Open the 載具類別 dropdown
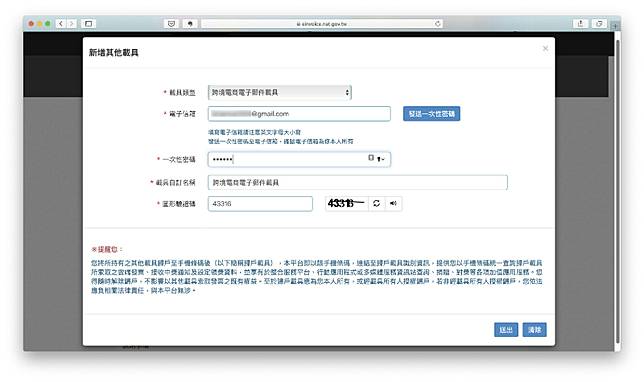This screenshot has width=644, height=382. (x=280, y=92)
